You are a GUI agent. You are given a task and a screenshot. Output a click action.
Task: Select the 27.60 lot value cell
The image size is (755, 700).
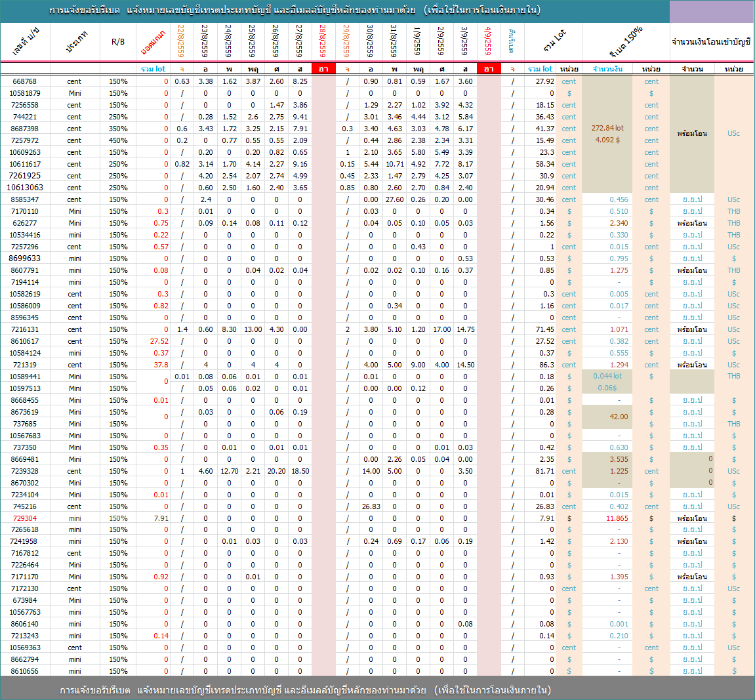(394, 199)
